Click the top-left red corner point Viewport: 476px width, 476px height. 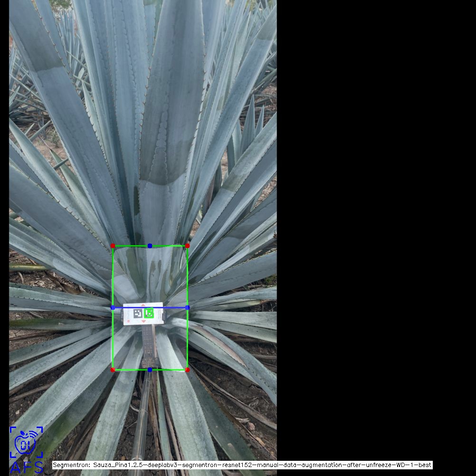[113, 246]
